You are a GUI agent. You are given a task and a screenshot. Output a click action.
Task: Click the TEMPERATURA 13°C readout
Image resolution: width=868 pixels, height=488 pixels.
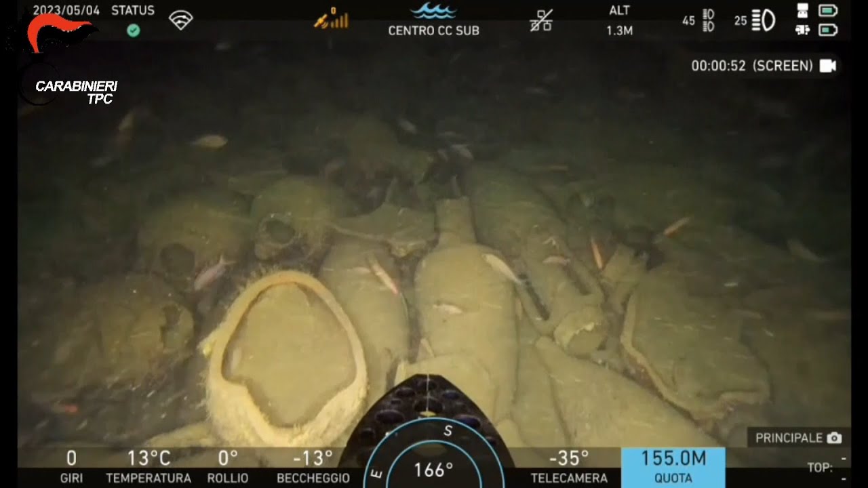149,467
